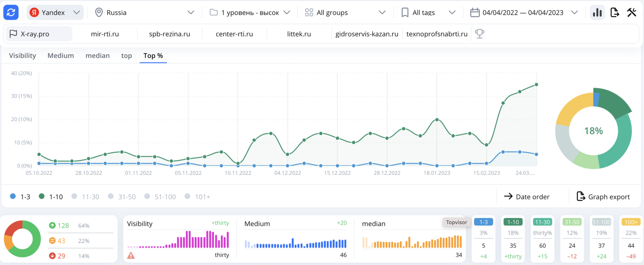Image resolution: width=644 pixels, height=265 pixels.
Task: Select competitor texnoprofsnabrti.ru
Action: pyautogui.click(x=437, y=34)
